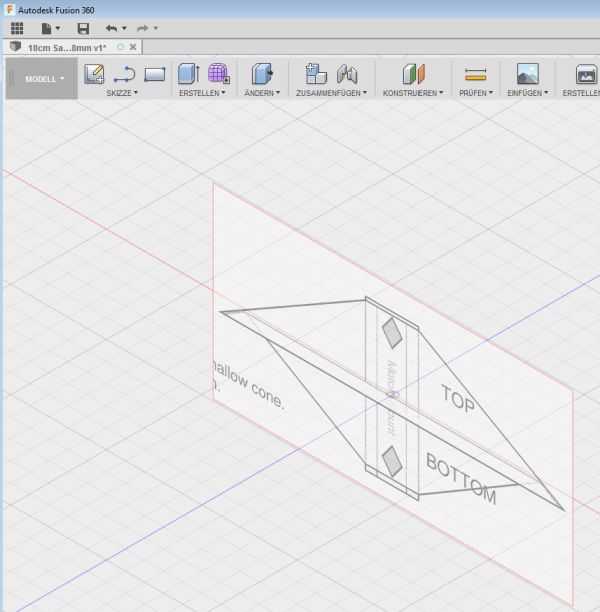The image size is (600, 612).
Task: Open the File menu document icon
Action: 46,28
